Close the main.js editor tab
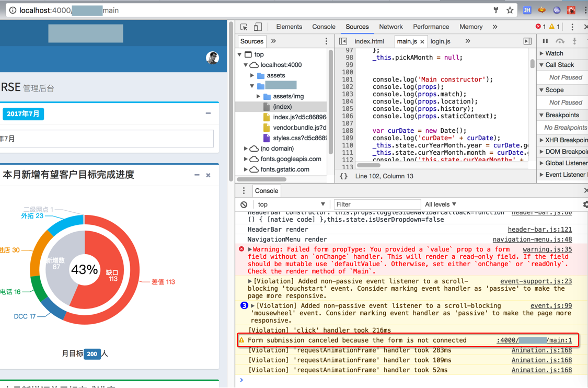 tap(422, 42)
